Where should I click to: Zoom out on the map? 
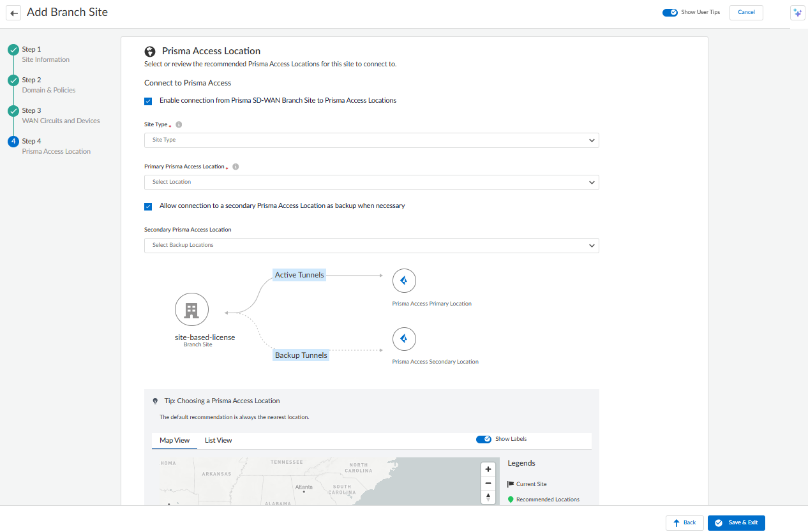coord(488,483)
